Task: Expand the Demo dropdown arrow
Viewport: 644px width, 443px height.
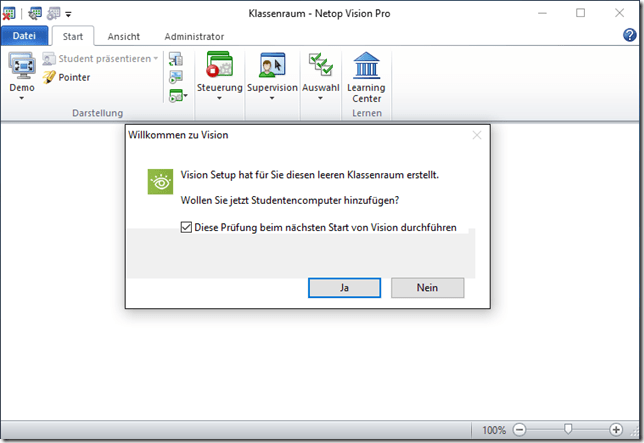Action: tap(21, 100)
